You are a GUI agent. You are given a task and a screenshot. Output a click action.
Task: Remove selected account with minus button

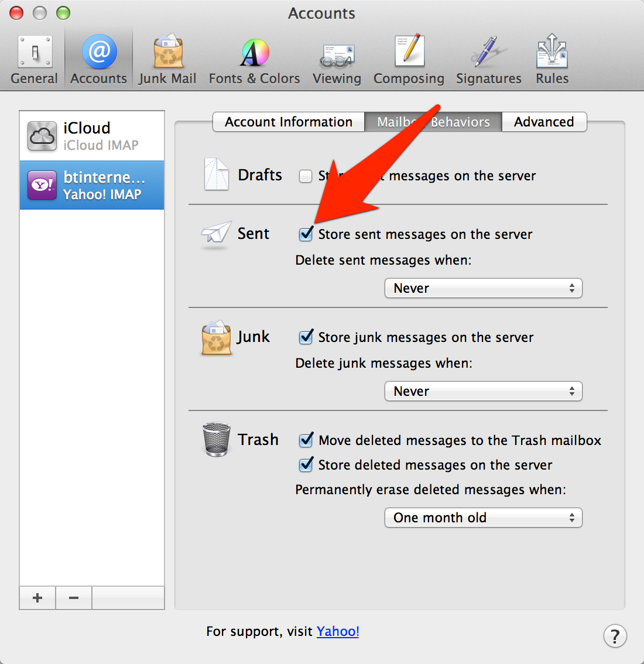[x=74, y=597]
